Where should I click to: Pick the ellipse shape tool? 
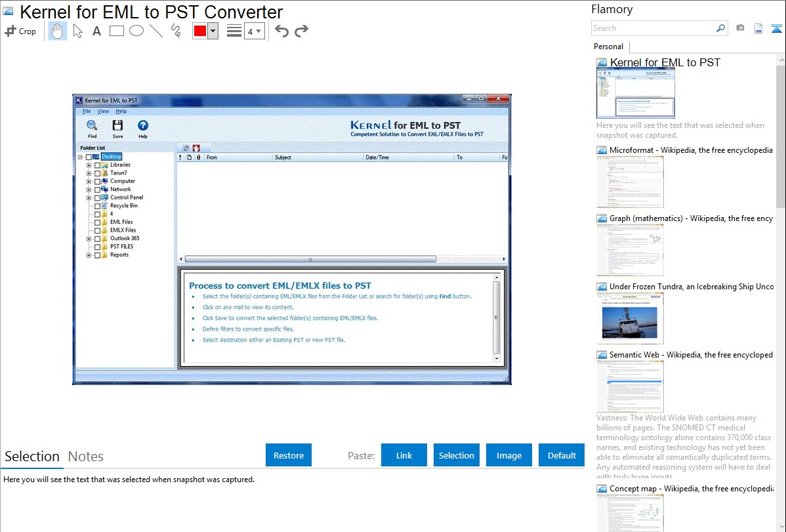pyautogui.click(x=136, y=31)
